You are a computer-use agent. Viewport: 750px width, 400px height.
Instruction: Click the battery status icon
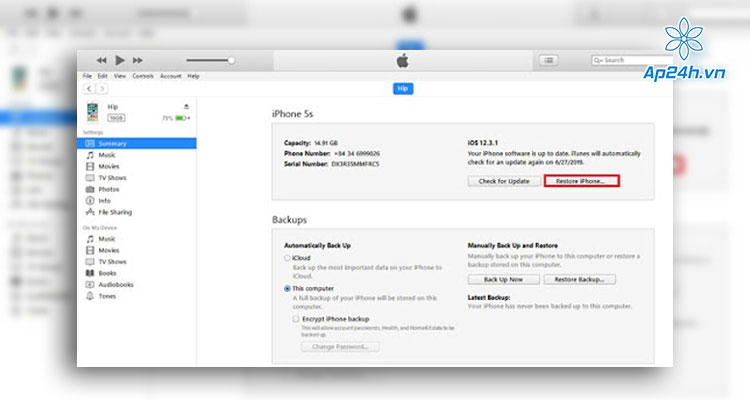182,118
